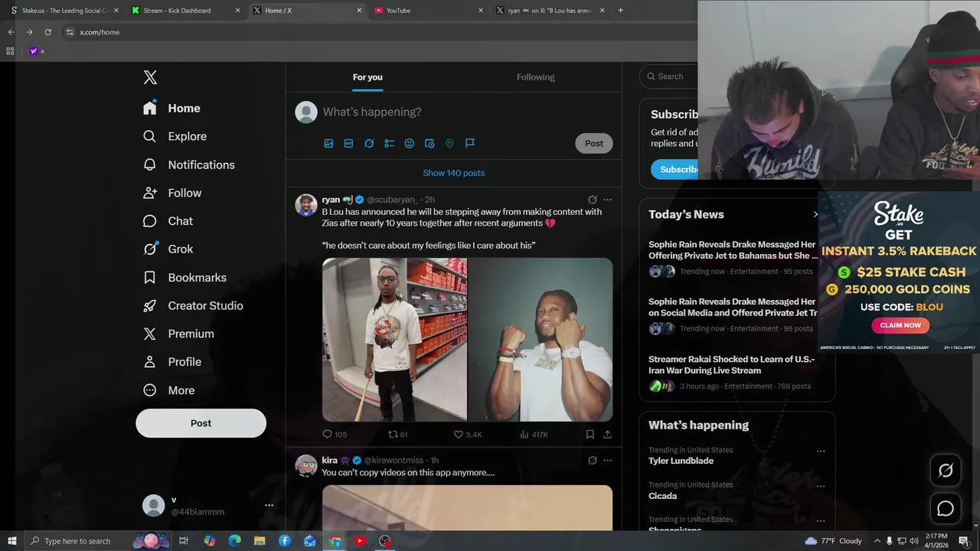This screenshot has width=980, height=551.
Task: Open the left image in ryan's post
Action: point(394,340)
